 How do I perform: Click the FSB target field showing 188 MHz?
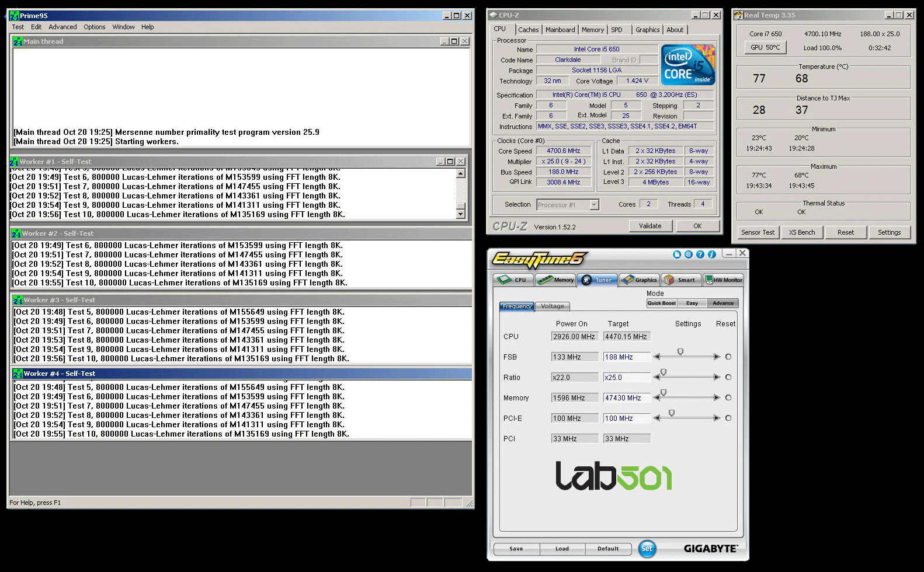click(x=627, y=357)
